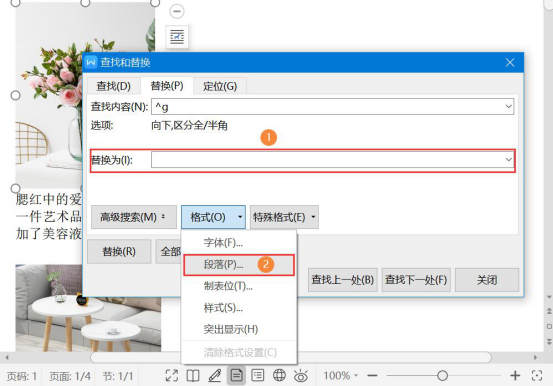
Task: Click the 替换(R) button
Action: pyautogui.click(x=119, y=252)
